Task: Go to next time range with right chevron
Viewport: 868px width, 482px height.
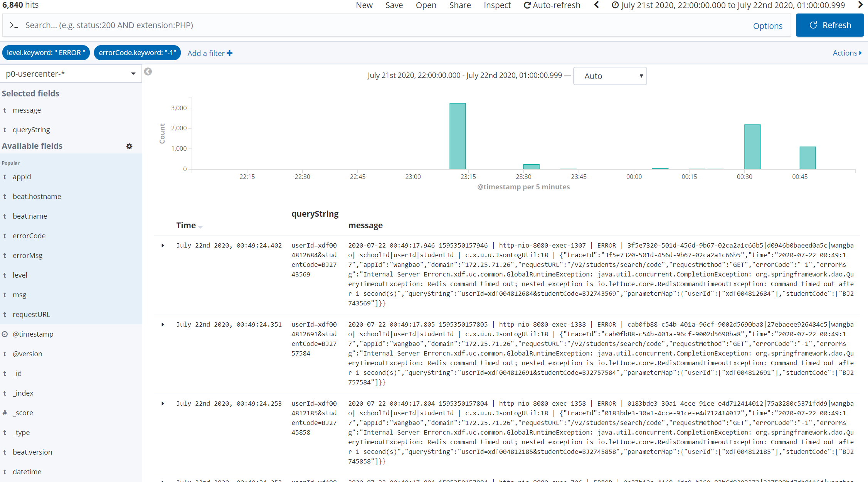Action: [x=860, y=5]
